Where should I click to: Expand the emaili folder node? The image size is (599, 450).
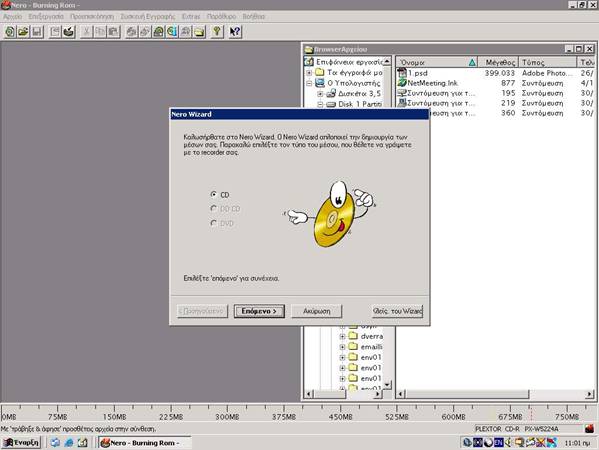point(342,347)
